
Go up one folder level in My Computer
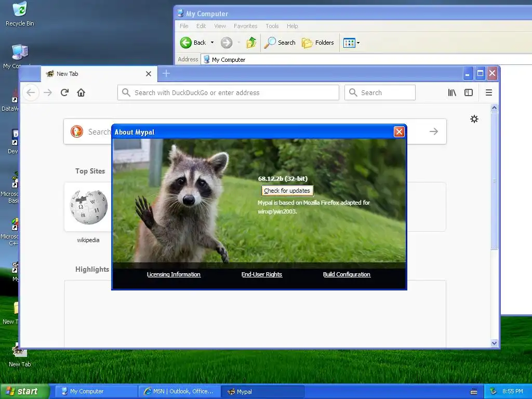click(251, 43)
